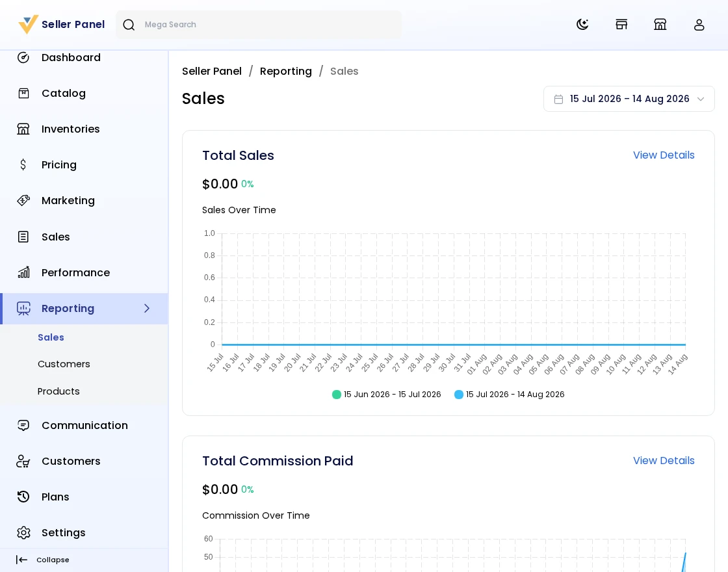Open the user account icon
Viewport: 728px width, 572px height.
point(699,24)
